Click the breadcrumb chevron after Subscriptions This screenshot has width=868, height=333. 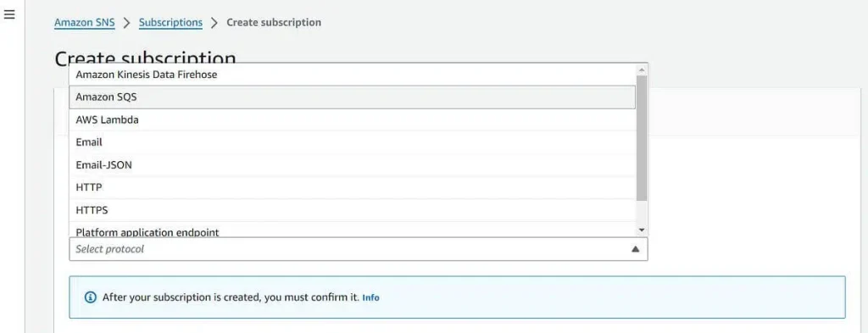pyautogui.click(x=214, y=23)
